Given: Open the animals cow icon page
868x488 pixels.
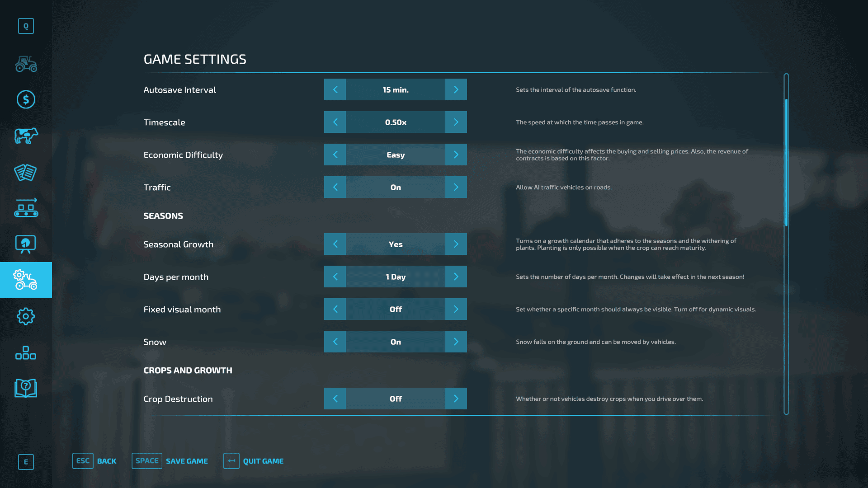Looking at the screenshot, I should tap(26, 136).
